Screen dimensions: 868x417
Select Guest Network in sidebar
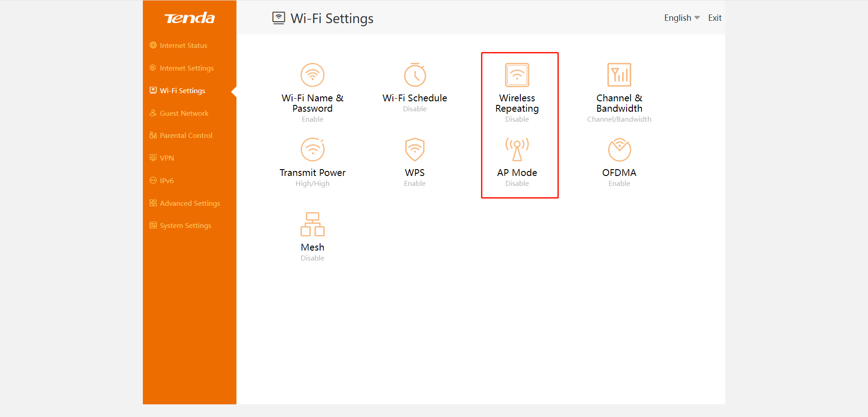click(184, 114)
